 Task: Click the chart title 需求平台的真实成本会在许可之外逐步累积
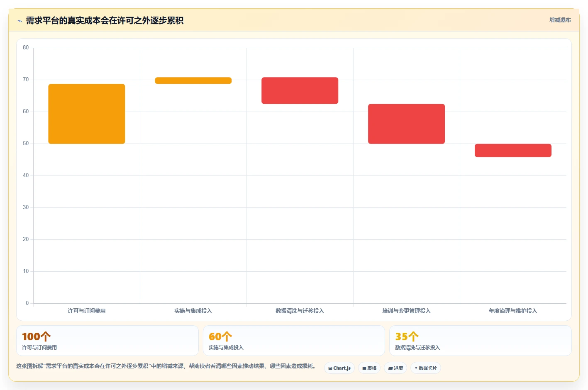105,21
